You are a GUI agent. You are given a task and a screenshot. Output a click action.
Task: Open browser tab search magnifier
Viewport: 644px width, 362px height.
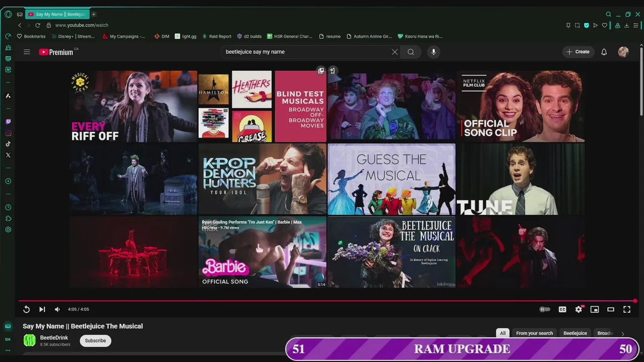[608, 14]
